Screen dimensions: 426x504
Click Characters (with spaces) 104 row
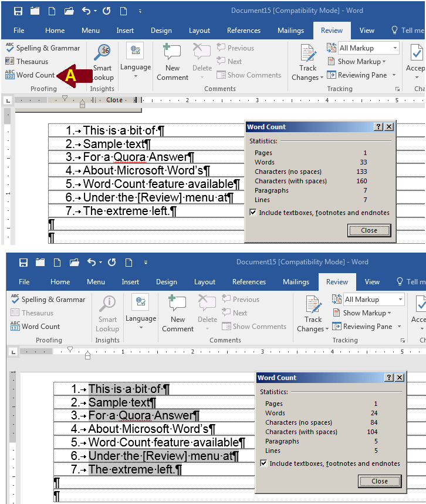click(322, 432)
